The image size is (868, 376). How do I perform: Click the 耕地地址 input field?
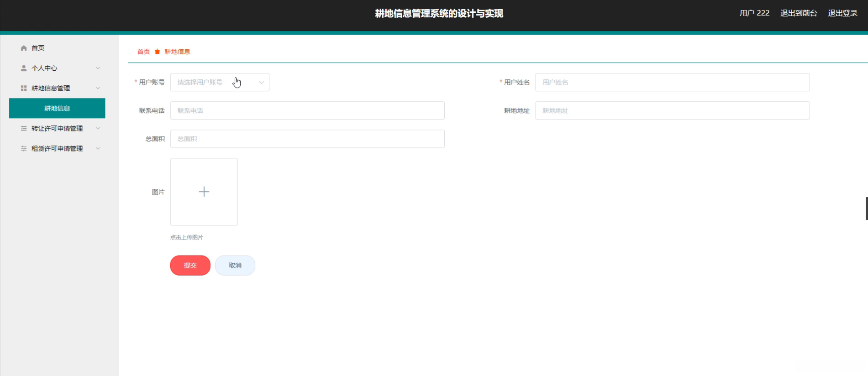(x=673, y=110)
